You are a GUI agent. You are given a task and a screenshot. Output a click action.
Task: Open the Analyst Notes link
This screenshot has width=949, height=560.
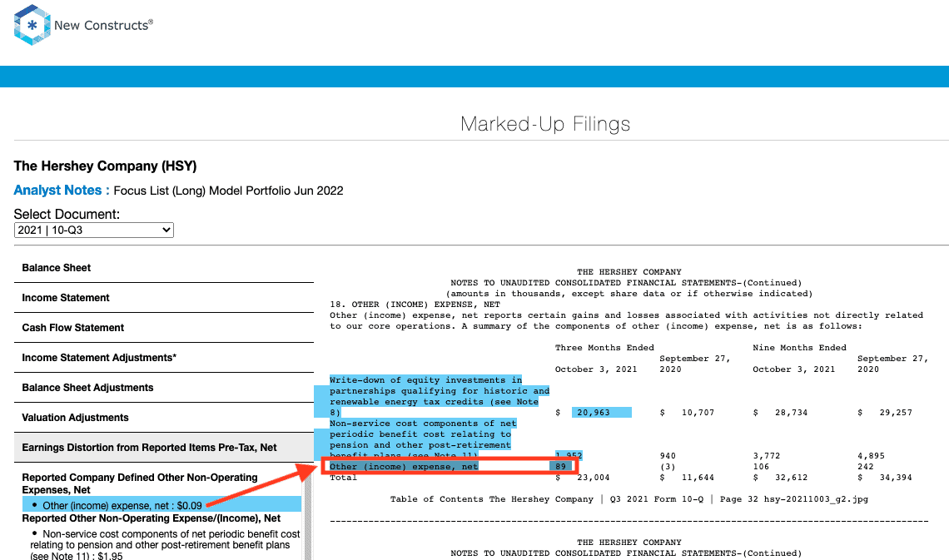62,191
